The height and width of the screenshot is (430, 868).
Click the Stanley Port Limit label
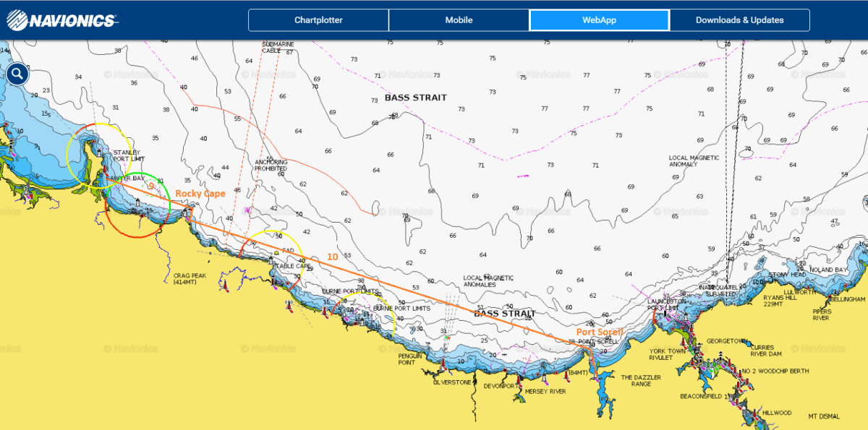click(x=127, y=155)
